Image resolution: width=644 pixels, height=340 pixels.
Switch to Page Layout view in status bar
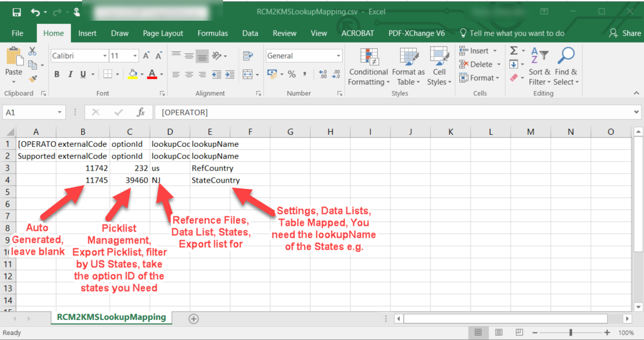pos(499,332)
